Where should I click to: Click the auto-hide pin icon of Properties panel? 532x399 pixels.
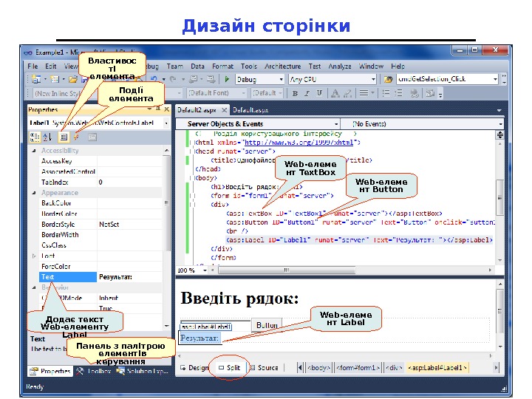(x=158, y=109)
